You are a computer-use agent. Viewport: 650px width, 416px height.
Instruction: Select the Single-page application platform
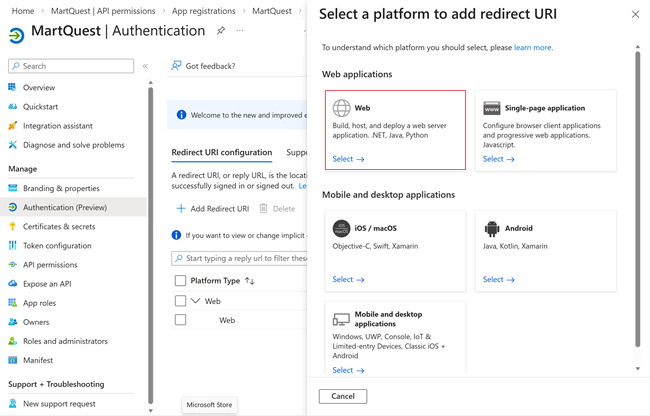coord(499,159)
